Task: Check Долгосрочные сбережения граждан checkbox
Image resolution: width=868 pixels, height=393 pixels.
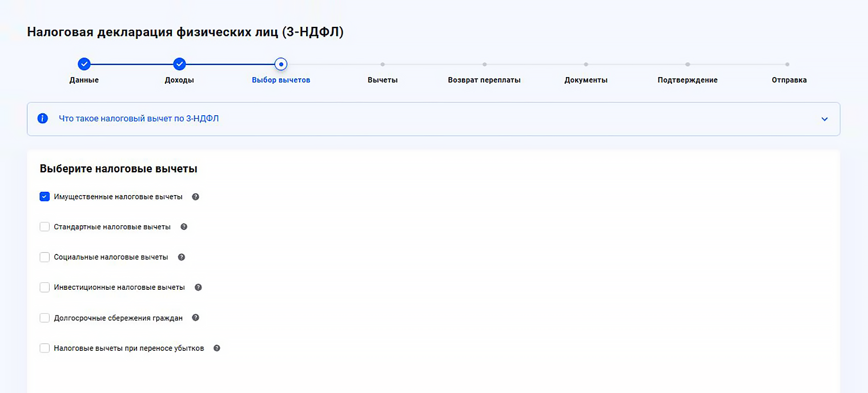Action: point(45,318)
